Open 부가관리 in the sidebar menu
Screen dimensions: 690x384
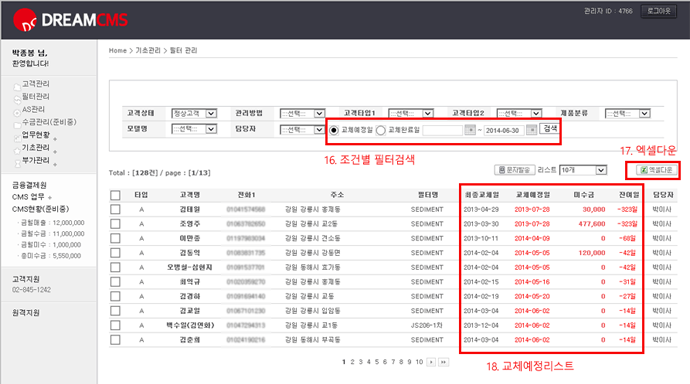[36, 160]
